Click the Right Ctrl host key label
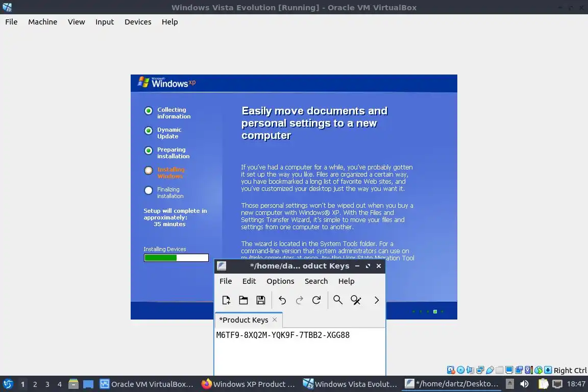This screenshot has width=588, height=392. [x=570, y=370]
